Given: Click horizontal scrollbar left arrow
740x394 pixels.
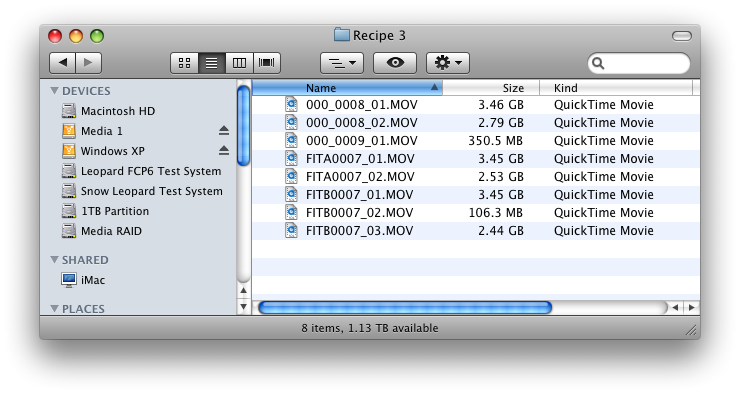Looking at the screenshot, I should (675, 308).
